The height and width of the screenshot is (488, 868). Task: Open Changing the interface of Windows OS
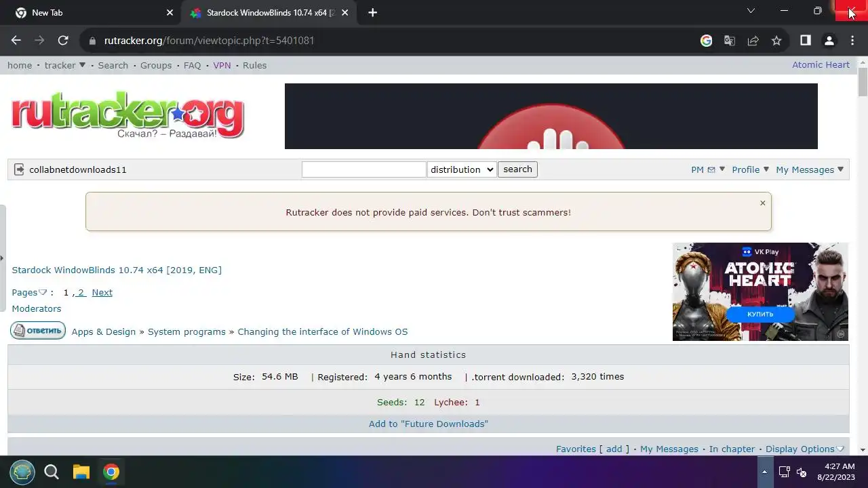pyautogui.click(x=323, y=331)
